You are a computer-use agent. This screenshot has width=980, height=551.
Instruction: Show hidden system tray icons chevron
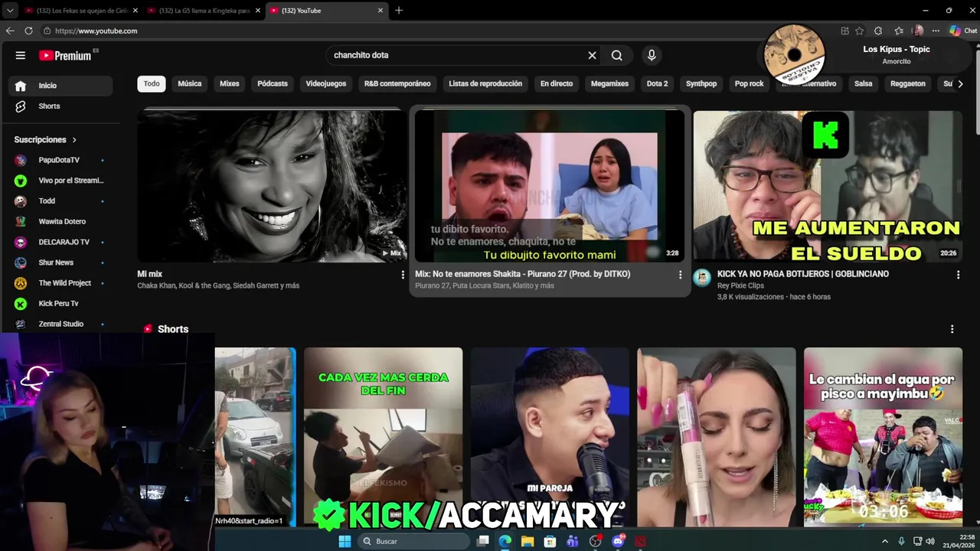(x=885, y=541)
